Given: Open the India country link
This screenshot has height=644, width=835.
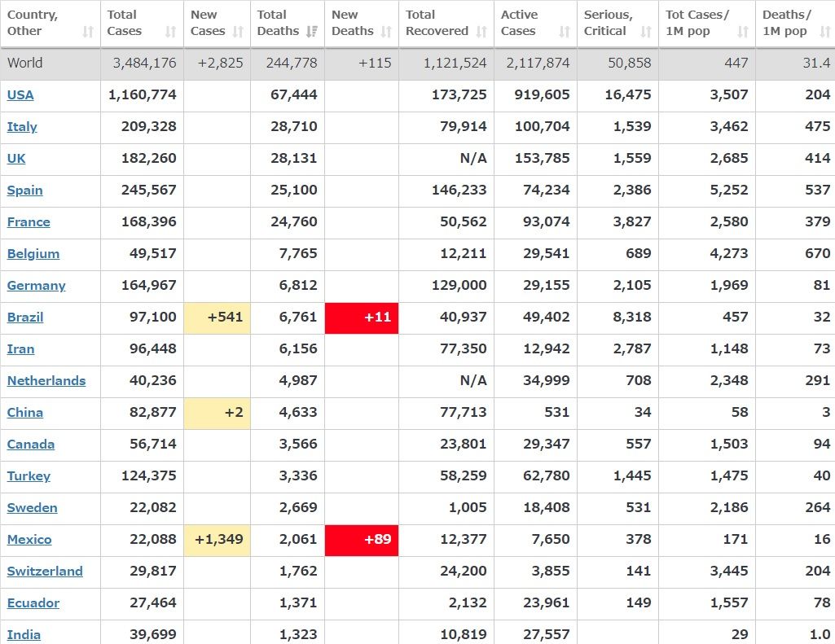Looking at the screenshot, I should click(24, 634).
